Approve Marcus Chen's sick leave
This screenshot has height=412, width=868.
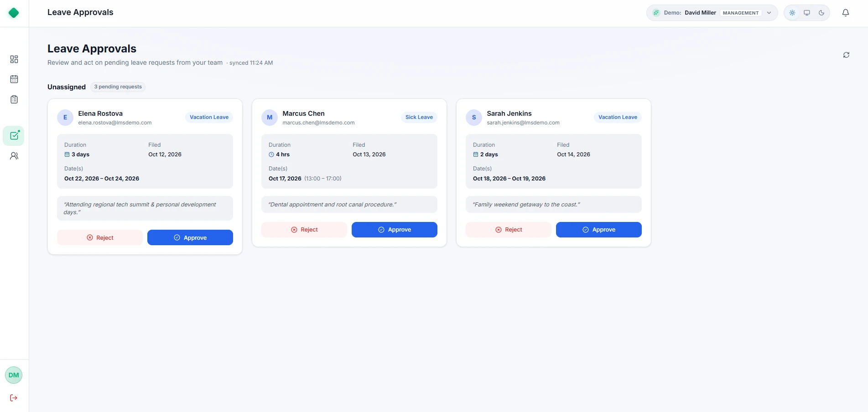click(x=395, y=230)
